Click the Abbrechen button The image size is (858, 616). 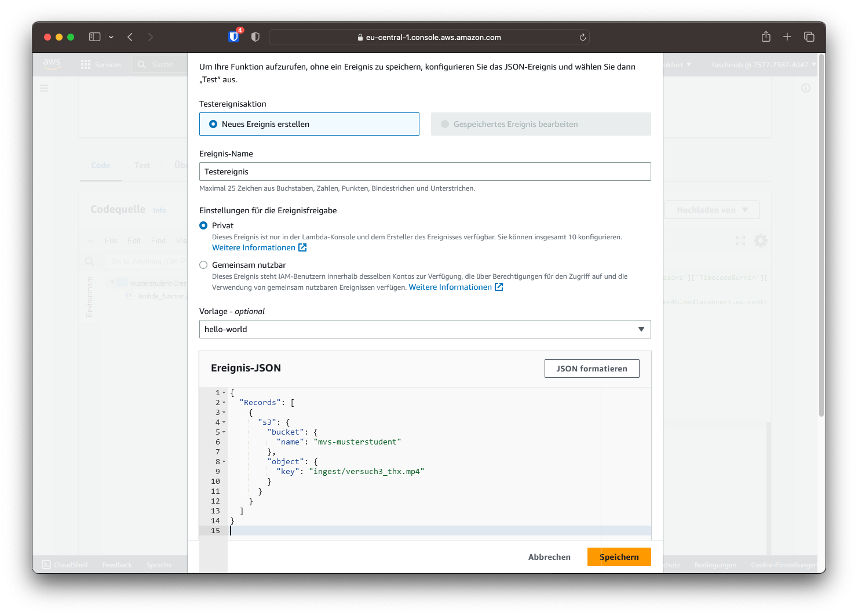(549, 557)
